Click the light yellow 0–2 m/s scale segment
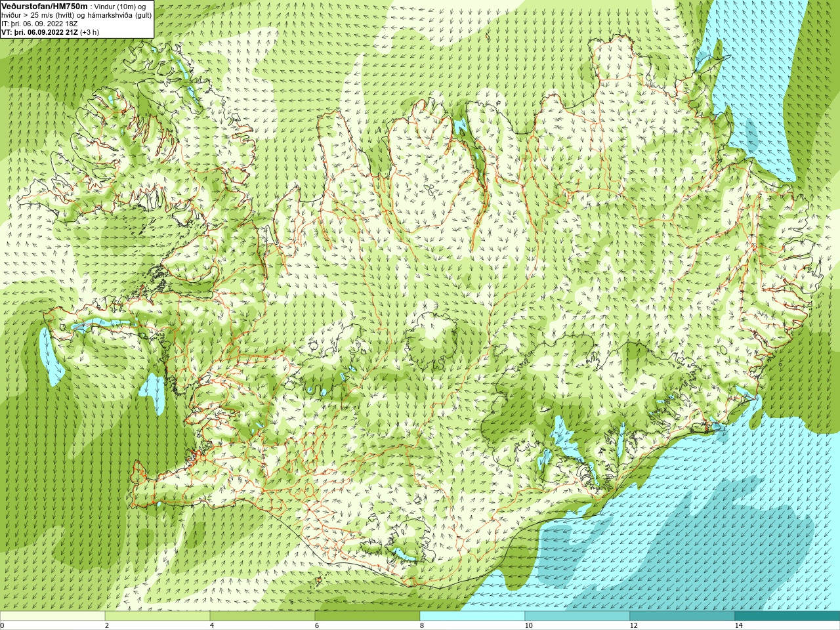Image resolution: width=840 pixels, height=630 pixels. (52, 616)
